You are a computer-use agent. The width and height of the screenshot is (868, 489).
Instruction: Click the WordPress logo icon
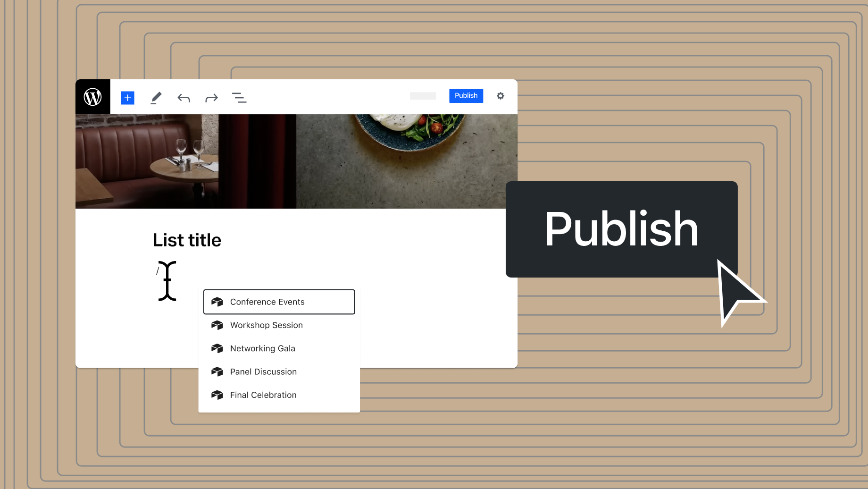click(x=93, y=97)
